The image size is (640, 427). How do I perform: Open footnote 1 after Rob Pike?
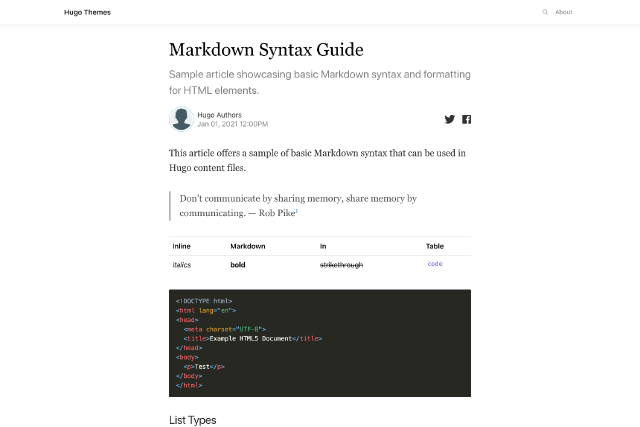297,211
